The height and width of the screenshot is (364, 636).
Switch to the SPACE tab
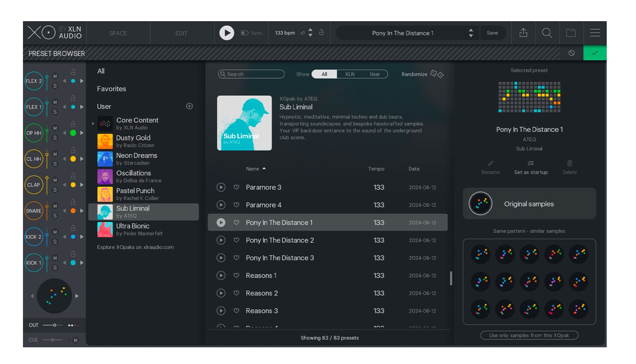pyautogui.click(x=118, y=33)
